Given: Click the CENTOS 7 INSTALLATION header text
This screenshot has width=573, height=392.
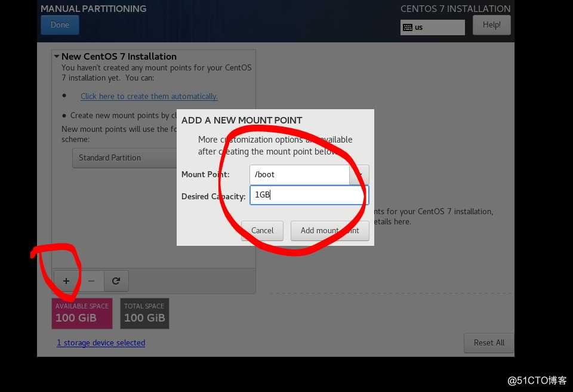Looking at the screenshot, I should tap(455, 9).
